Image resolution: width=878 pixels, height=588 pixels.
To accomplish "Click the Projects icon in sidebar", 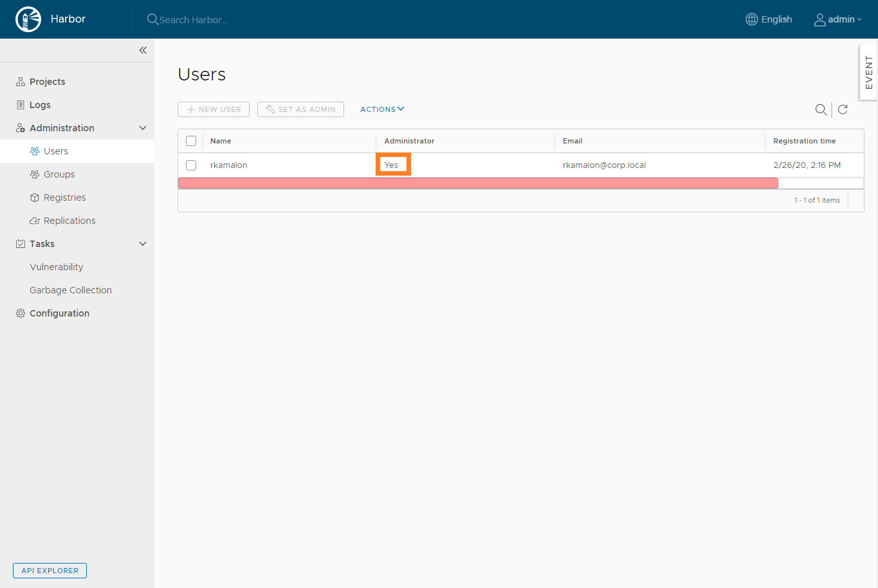I will pos(21,82).
